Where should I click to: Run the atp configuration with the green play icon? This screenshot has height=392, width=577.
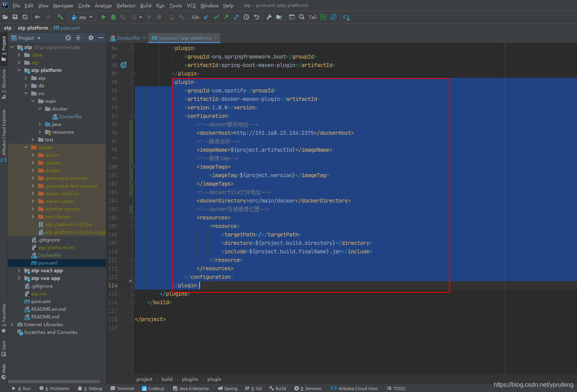point(103,17)
